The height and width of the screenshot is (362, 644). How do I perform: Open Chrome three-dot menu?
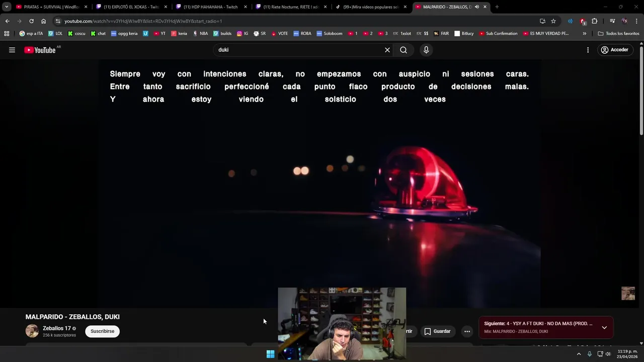(x=637, y=21)
